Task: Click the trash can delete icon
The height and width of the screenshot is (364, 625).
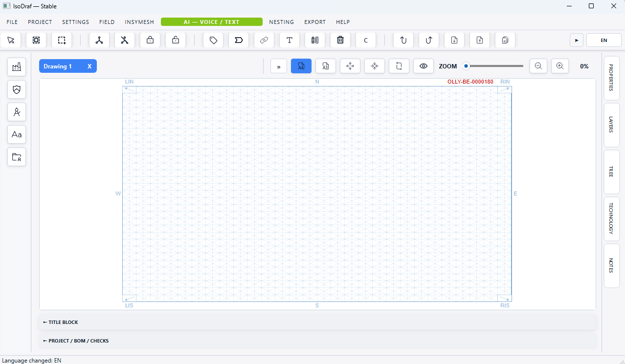Action: coord(340,40)
